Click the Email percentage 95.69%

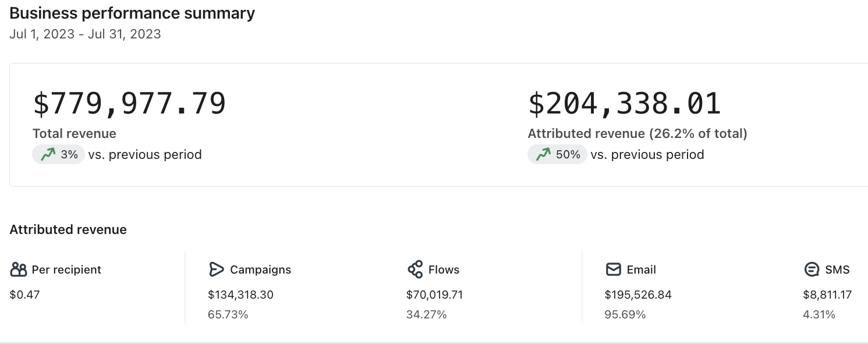[625, 315]
